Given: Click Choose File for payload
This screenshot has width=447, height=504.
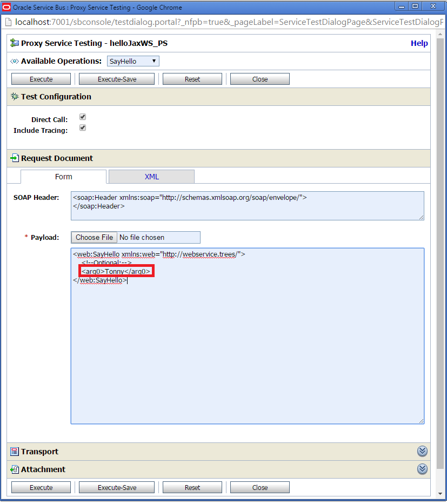Looking at the screenshot, I should (94, 237).
